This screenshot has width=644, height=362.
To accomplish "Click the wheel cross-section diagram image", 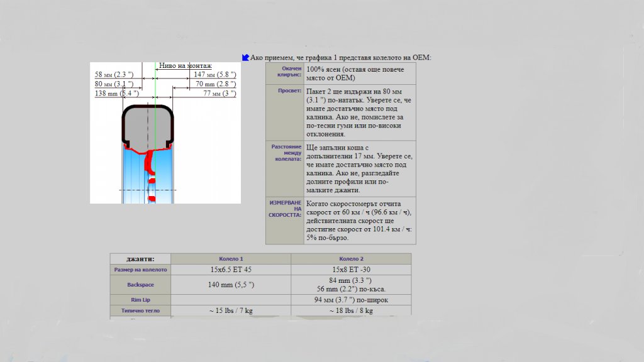I will 165,133.
